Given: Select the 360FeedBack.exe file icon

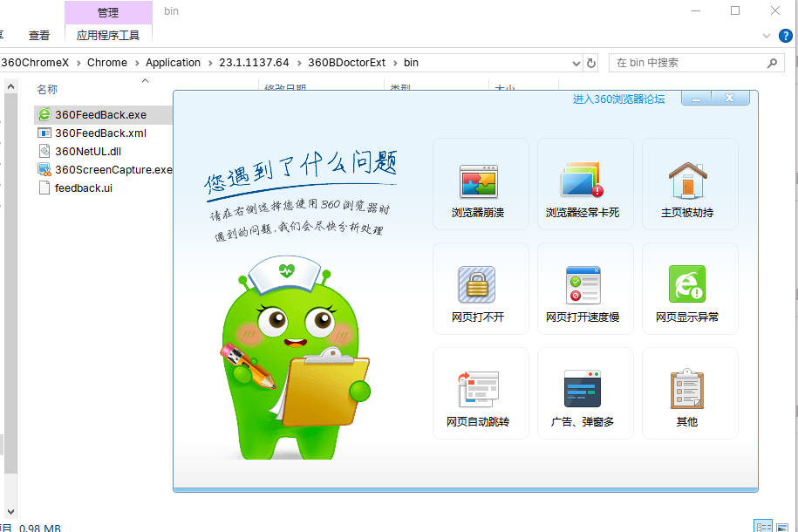Looking at the screenshot, I should click(44, 114).
